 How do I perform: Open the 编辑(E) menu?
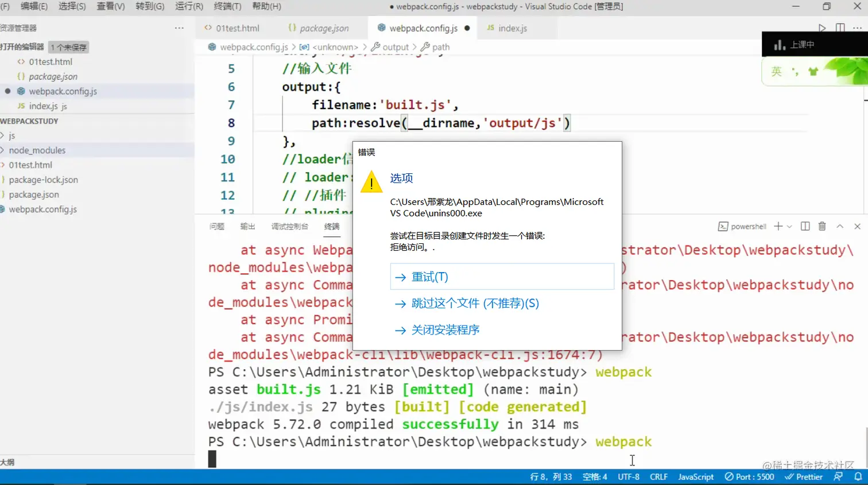pos(34,6)
